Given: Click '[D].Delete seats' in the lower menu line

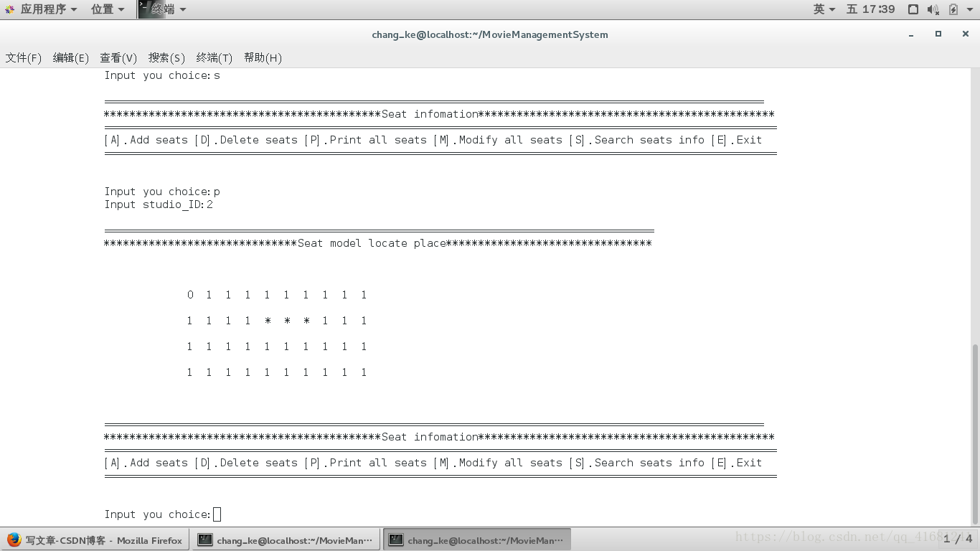Looking at the screenshot, I should coord(246,463).
